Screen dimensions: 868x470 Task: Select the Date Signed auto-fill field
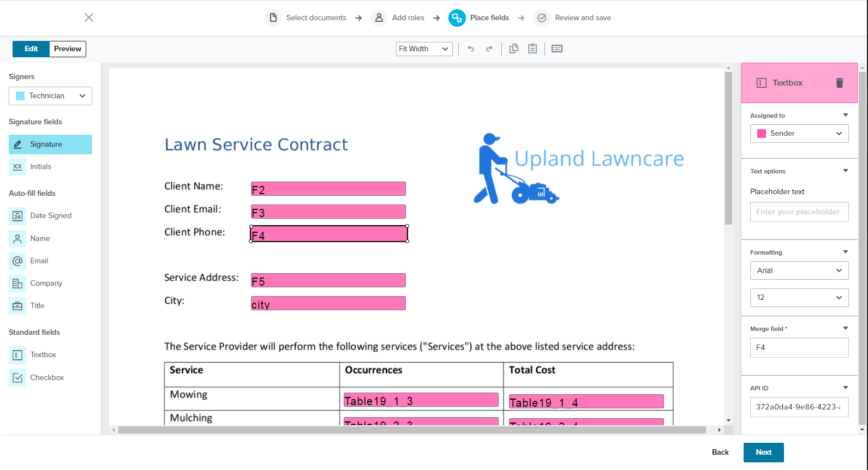point(50,216)
